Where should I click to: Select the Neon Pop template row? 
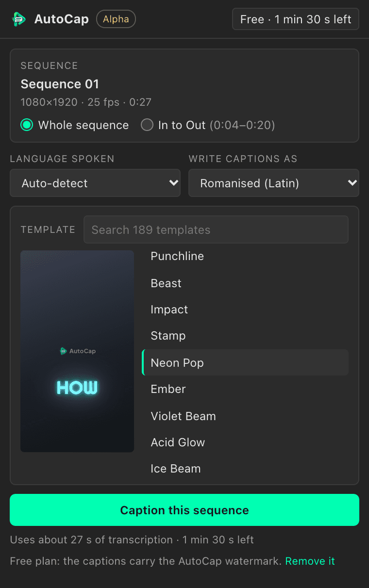245,362
